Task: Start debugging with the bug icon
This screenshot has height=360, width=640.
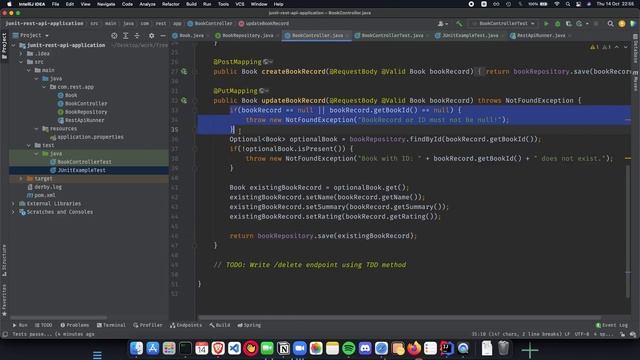Action: [558, 24]
